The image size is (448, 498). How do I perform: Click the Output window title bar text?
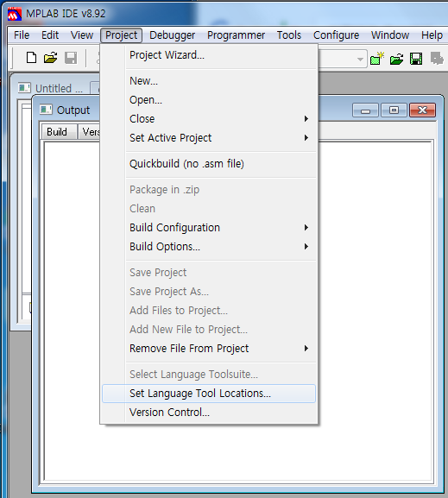click(73, 110)
